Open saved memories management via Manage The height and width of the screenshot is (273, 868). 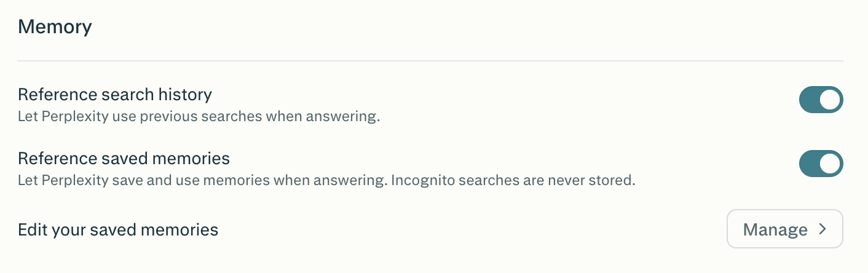(x=784, y=229)
